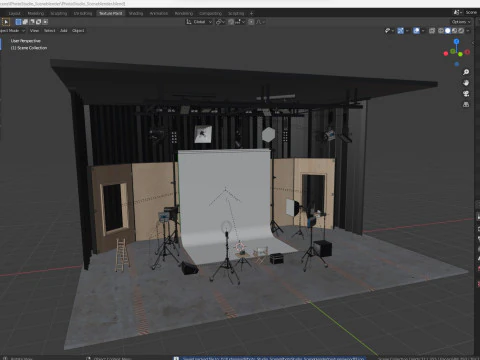Click the blue Z axis on gizmo
This screenshot has width=480, height=360.
(x=457, y=41)
